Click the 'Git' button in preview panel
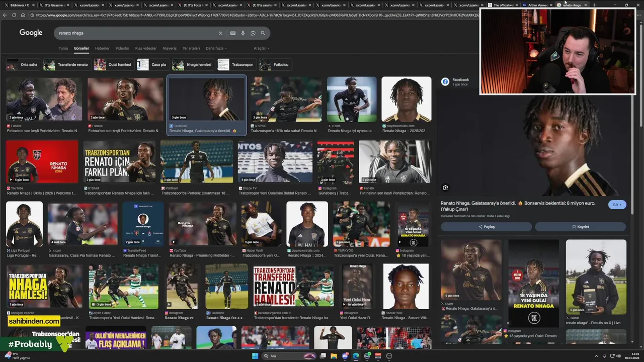Image resolution: width=644 pixels, height=362 pixels. [617, 205]
